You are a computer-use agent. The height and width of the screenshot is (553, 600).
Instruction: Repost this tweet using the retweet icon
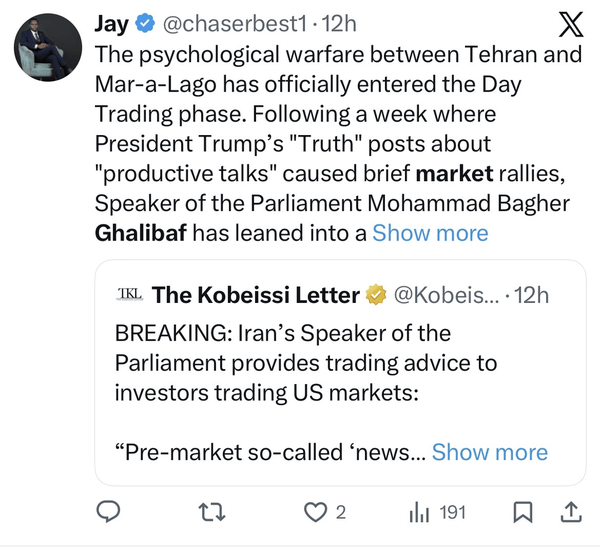pos(212,512)
